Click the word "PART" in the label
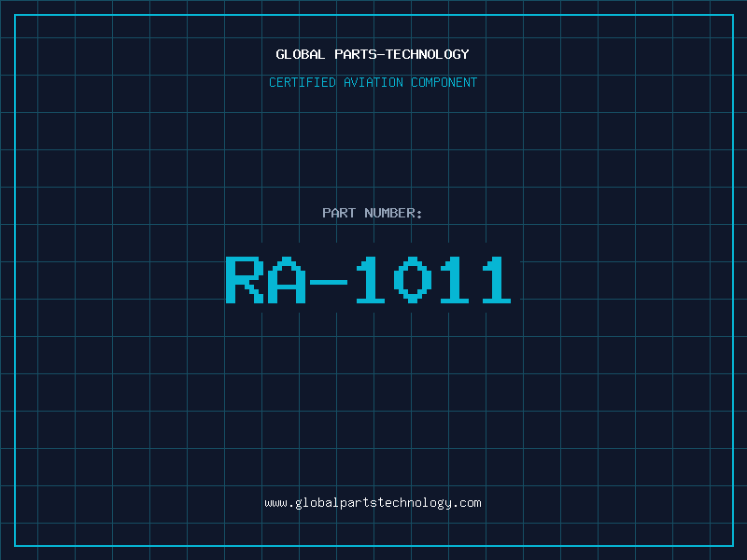747x560 pixels. (x=340, y=213)
